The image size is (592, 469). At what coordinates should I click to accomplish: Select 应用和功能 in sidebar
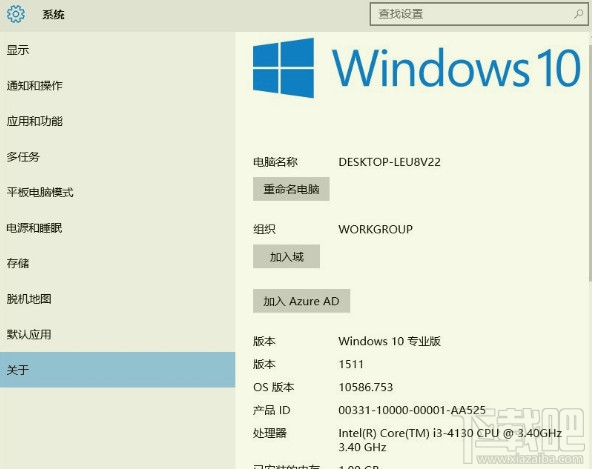(x=117, y=121)
